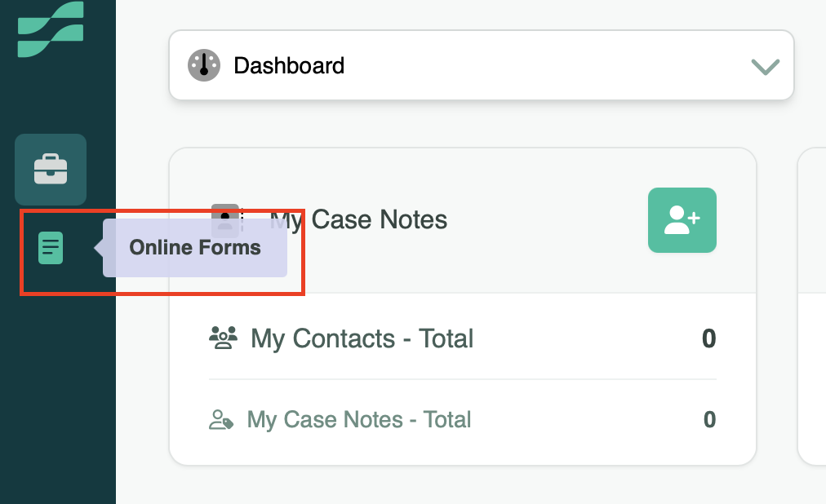
Task: Click the My Contacts total count value
Action: click(x=708, y=338)
